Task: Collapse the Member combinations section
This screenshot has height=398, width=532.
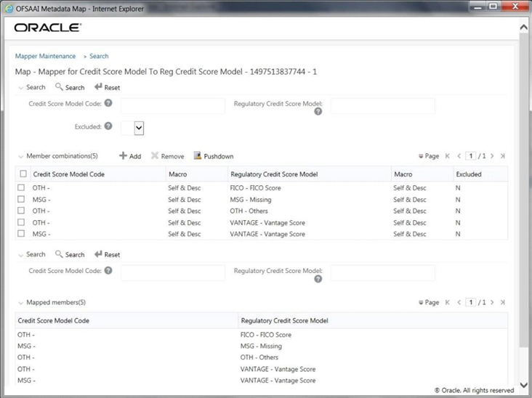Action: pos(20,156)
